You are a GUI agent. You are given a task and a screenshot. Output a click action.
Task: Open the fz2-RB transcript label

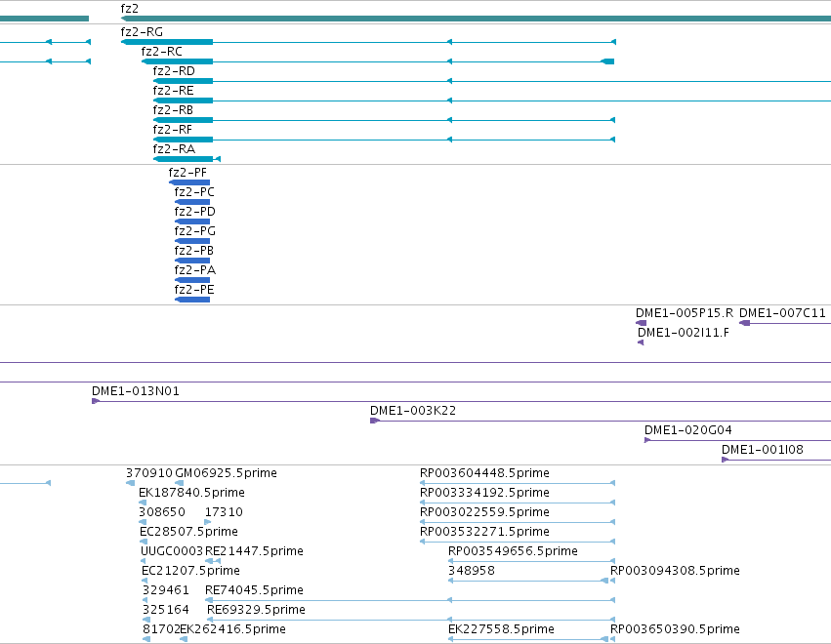[173, 110]
